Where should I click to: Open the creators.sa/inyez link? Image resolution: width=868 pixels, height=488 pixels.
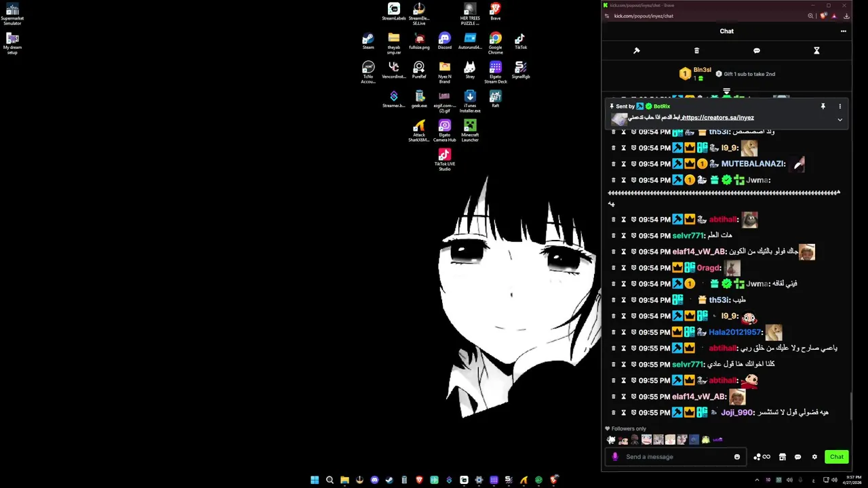click(717, 117)
